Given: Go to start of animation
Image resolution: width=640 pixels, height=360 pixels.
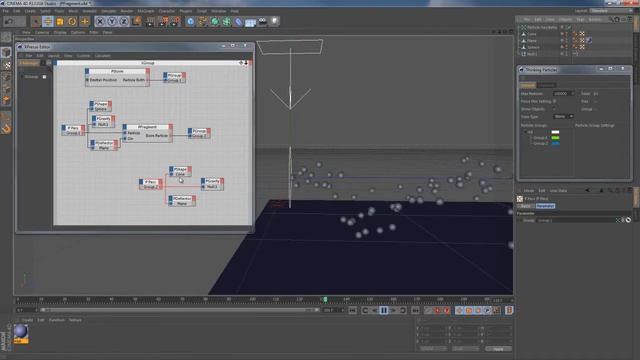Looking at the screenshot, I should click(x=353, y=311).
